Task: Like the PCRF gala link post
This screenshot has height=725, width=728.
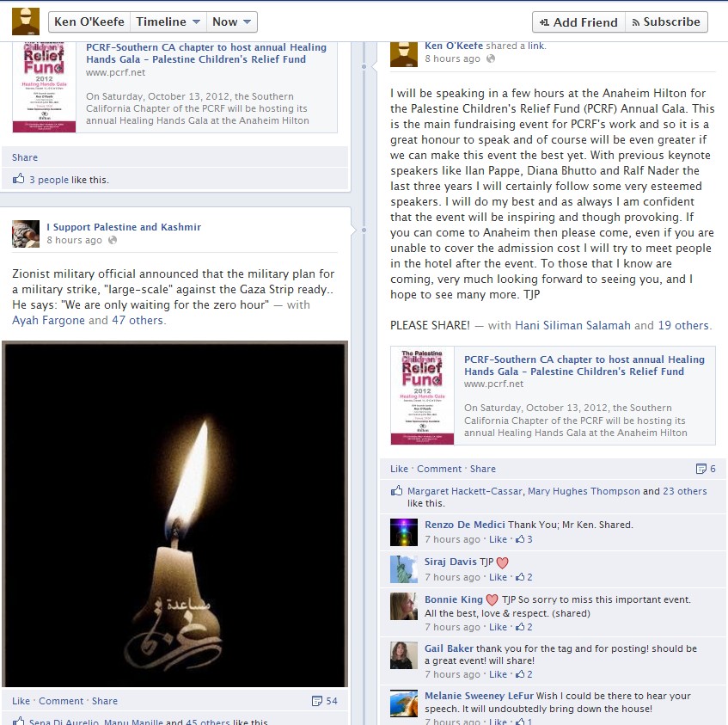Action: (399, 469)
